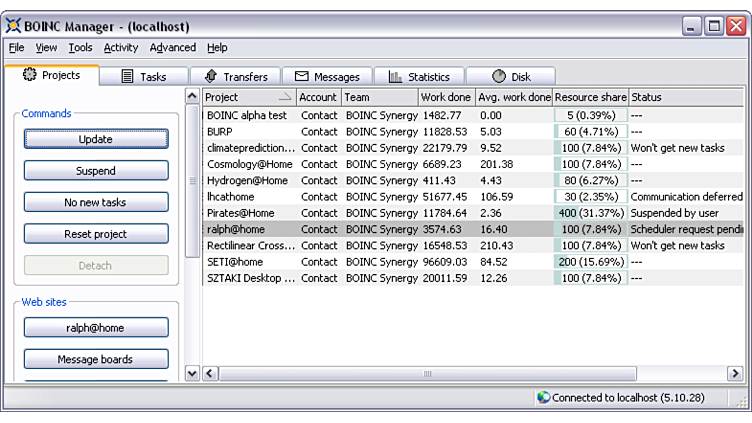Screen dimensions: 752x423
Task: Click the gear icon on Projects tab
Action: [x=29, y=75]
